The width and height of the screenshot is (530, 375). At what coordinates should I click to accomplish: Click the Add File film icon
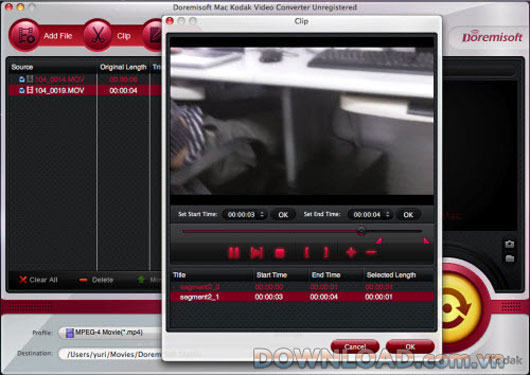[x=25, y=35]
